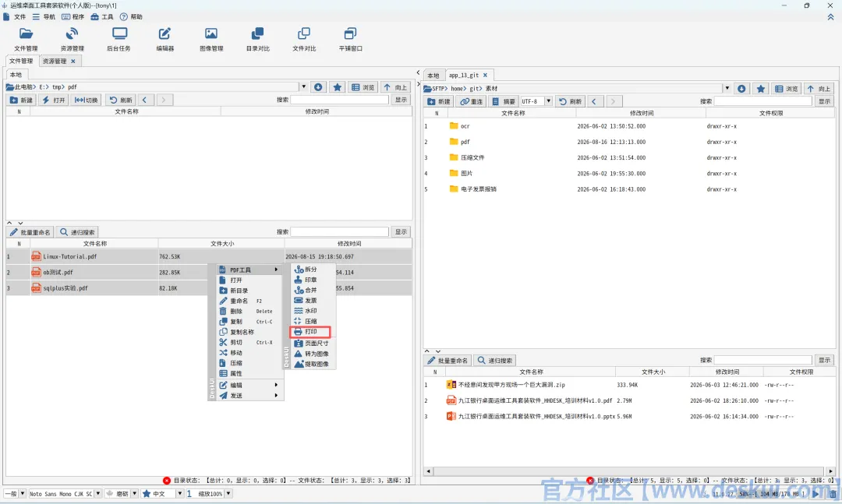Click the local directory 搜索 input field
Screen dimensions: 842x504
click(x=339, y=100)
